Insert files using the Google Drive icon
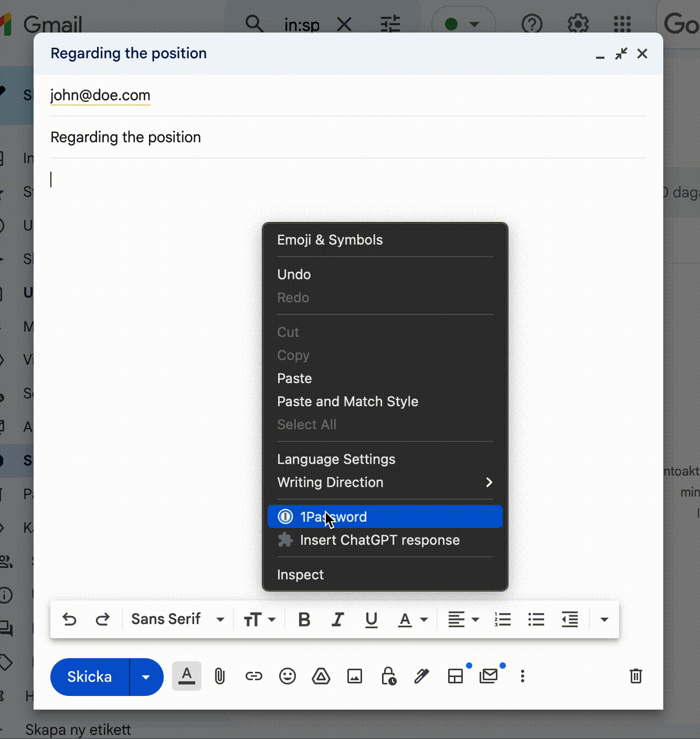This screenshot has height=739, width=700. pyautogui.click(x=321, y=676)
